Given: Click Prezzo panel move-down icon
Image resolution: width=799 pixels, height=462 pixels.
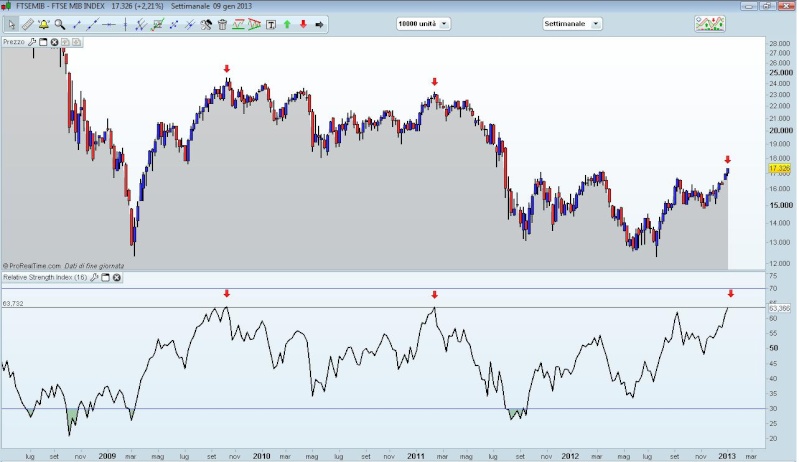Looking at the screenshot, I should 76,42.
